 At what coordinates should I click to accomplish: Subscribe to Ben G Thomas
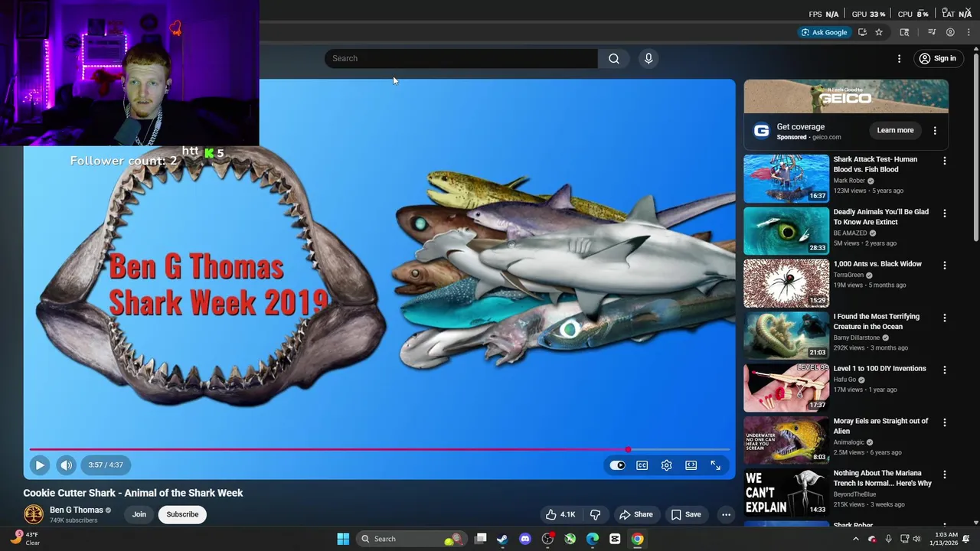point(182,514)
